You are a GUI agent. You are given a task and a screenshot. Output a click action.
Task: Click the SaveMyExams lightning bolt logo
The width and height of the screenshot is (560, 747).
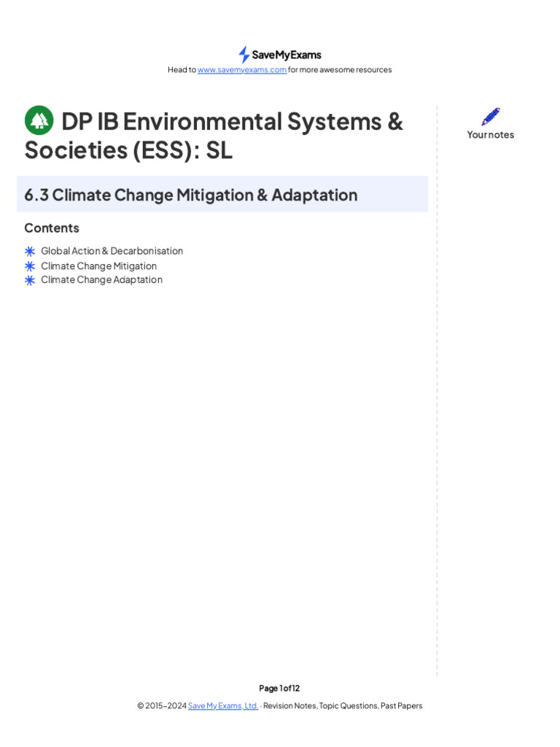click(x=244, y=55)
